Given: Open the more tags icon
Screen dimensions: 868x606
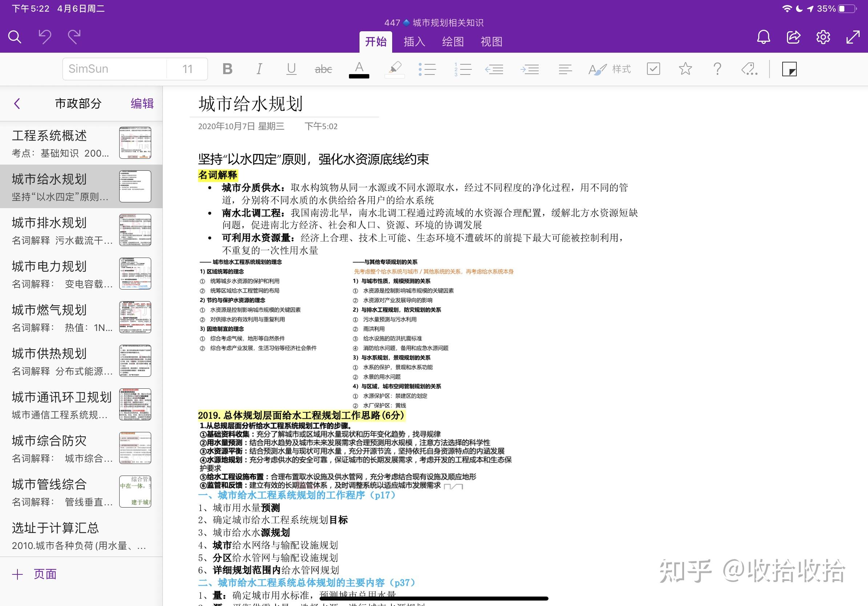Looking at the screenshot, I should pos(749,69).
